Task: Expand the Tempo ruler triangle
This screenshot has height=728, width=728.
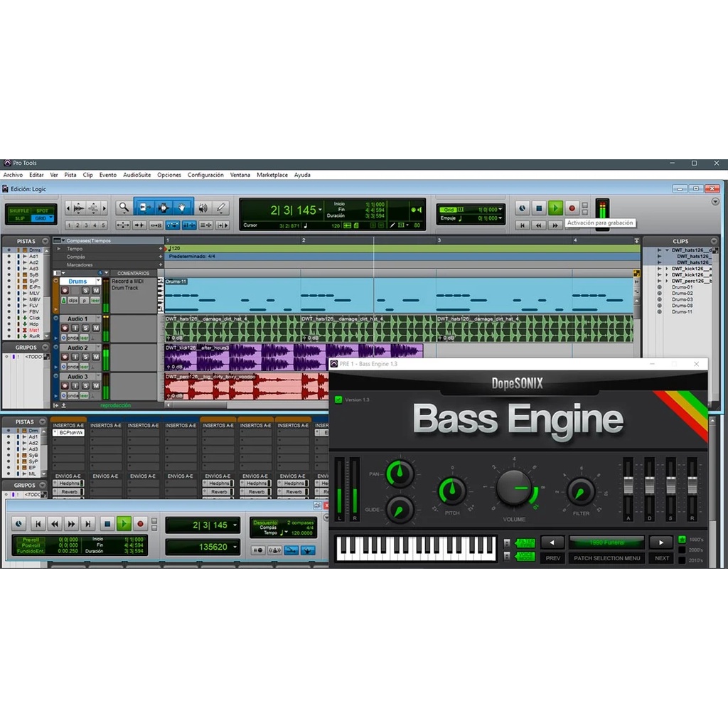Action: click(59, 249)
